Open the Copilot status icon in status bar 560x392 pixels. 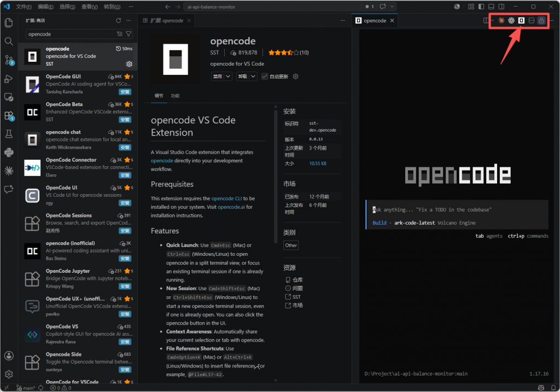click(541, 388)
